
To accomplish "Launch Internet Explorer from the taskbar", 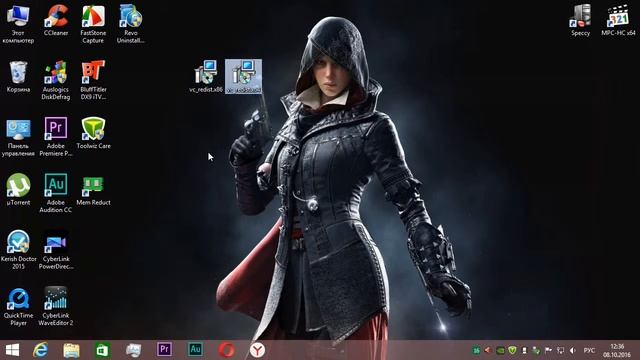I will pyautogui.click(x=40, y=350).
